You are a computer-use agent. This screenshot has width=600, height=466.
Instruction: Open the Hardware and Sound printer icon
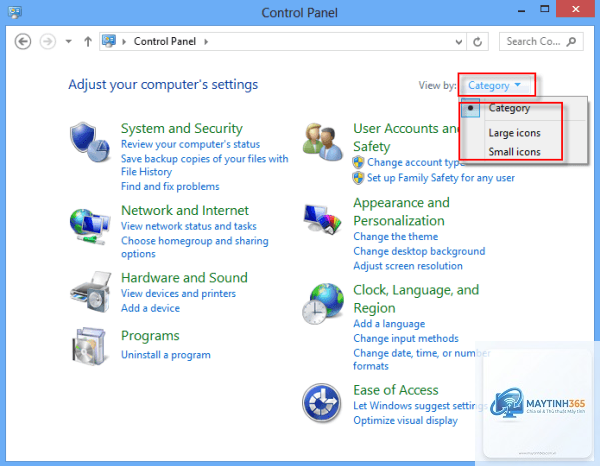point(91,292)
